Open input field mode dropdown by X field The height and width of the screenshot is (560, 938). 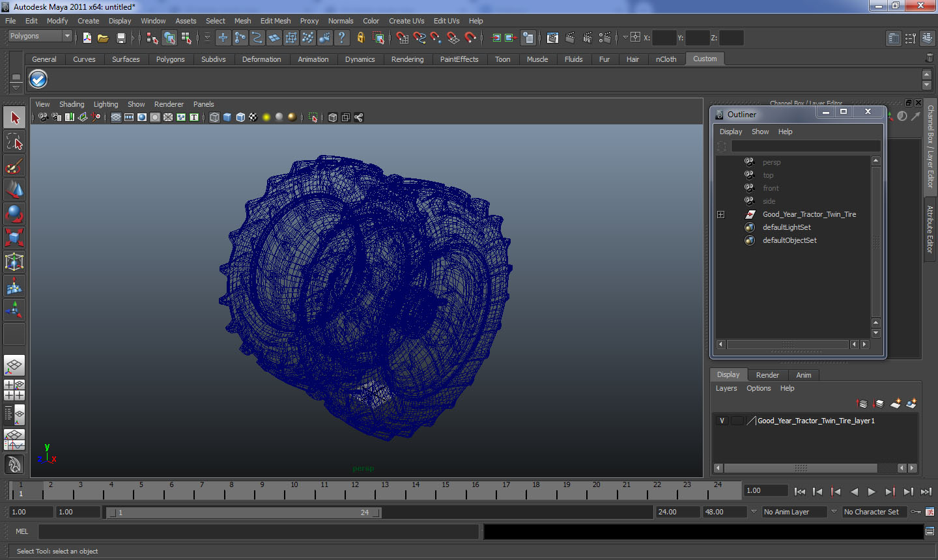click(625, 38)
